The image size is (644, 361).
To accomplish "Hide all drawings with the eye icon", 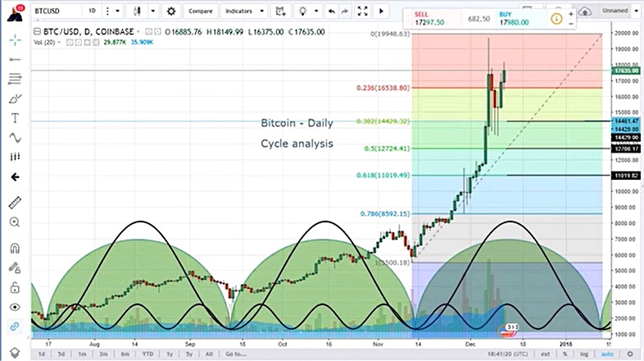I will 15,307.
